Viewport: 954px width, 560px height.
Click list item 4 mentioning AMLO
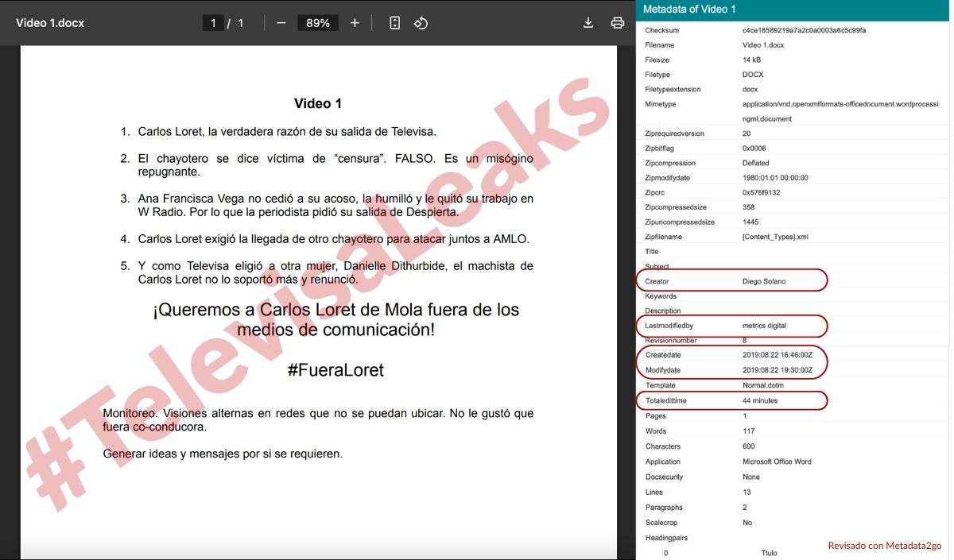point(333,239)
